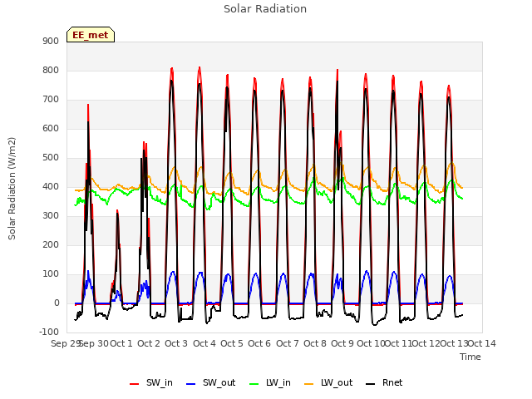
Task: Click the EE_met annotation label
Action: (x=91, y=35)
